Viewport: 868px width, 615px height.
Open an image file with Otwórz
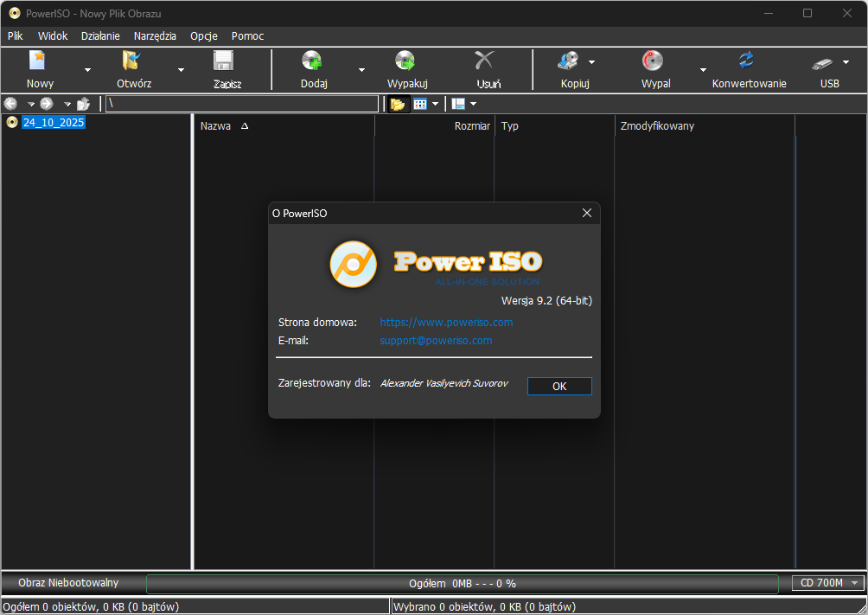[133, 70]
